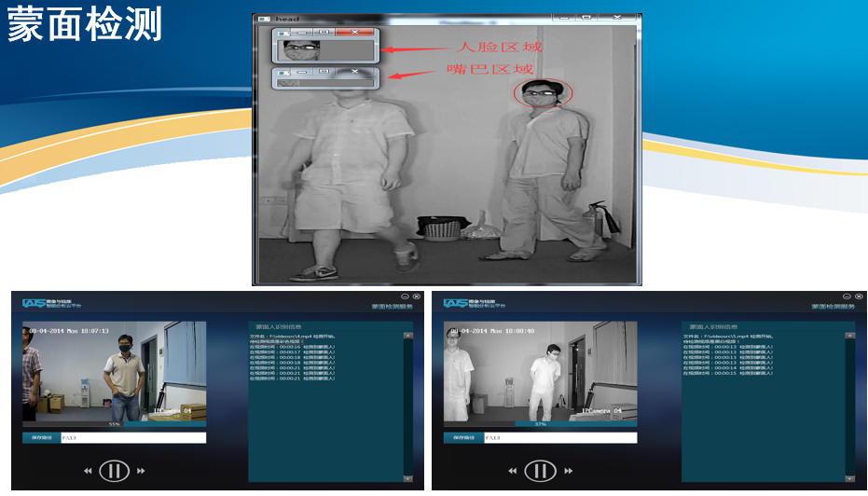The image size is (868, 496).
Task: Fast-forward the left color video
Action: coord(141,471)
